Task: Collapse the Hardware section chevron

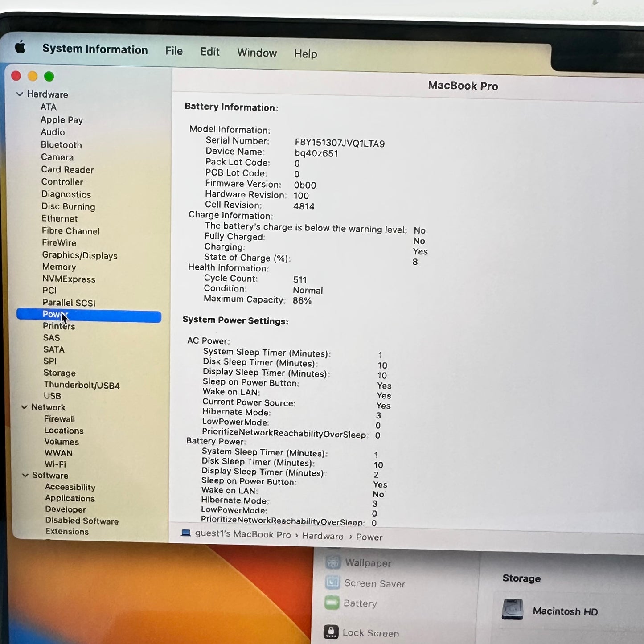Action: point(20,94)
